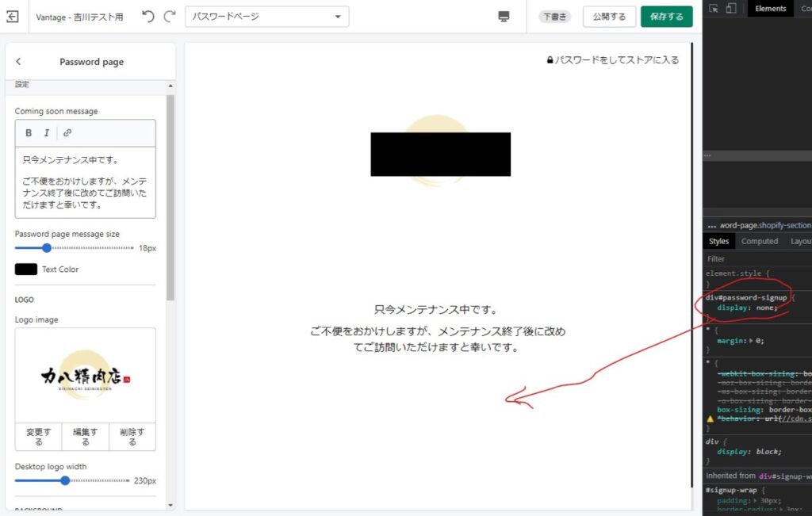Viewport: 812px width, 516px height.
Task: Open the パスワードページ page selector dropdown
Action: coord(266,17)
